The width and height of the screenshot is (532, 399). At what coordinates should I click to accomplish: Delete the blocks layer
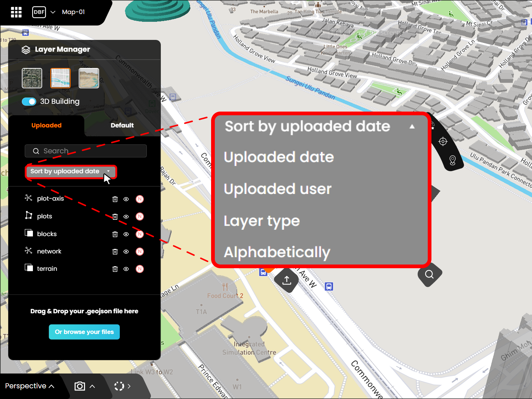(115, 234)
